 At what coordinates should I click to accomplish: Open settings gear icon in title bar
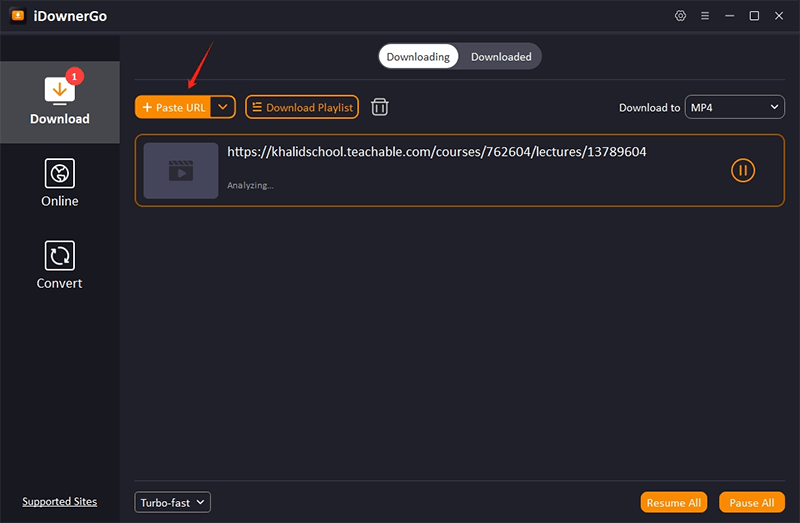pos(681,16)
